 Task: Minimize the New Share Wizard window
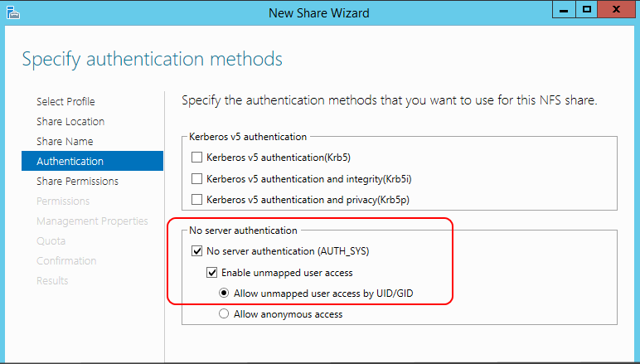[563, 11]
